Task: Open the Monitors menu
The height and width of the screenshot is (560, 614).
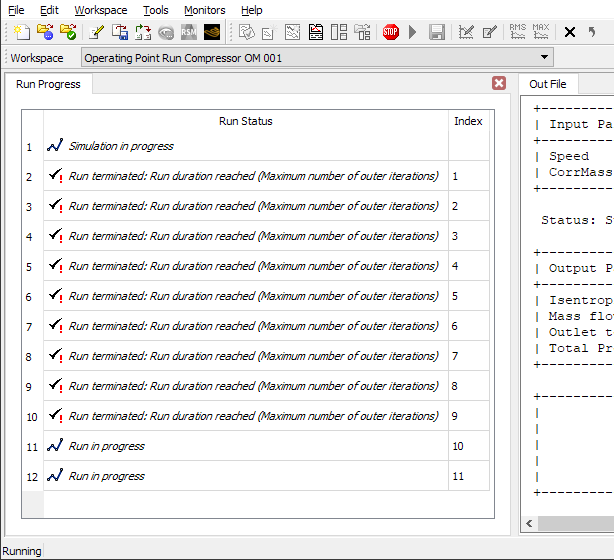Action: (x=204, y=10)
